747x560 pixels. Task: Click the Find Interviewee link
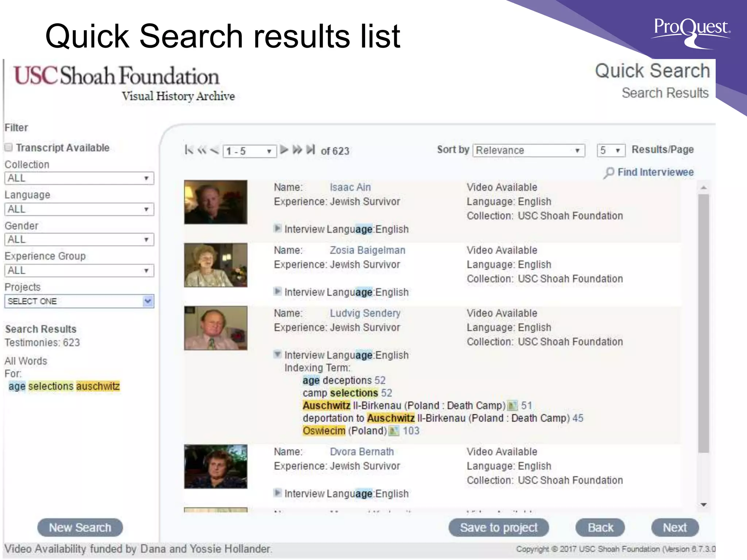coord(655,172)
